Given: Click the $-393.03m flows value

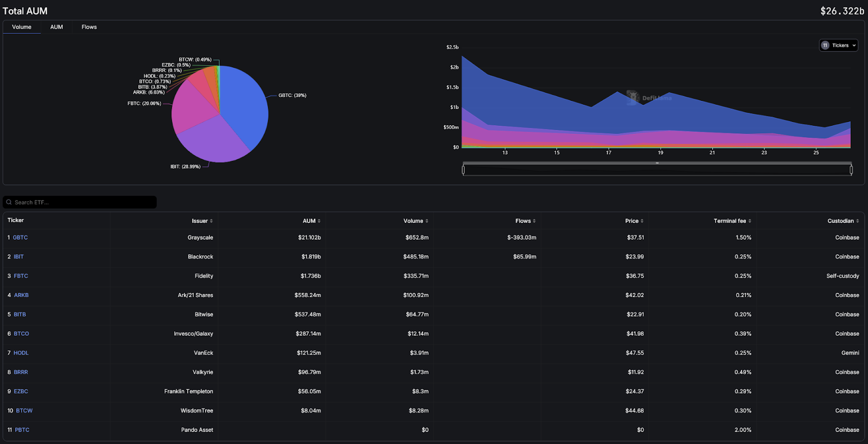Looking at the screenshot, I should click(522, 237).
